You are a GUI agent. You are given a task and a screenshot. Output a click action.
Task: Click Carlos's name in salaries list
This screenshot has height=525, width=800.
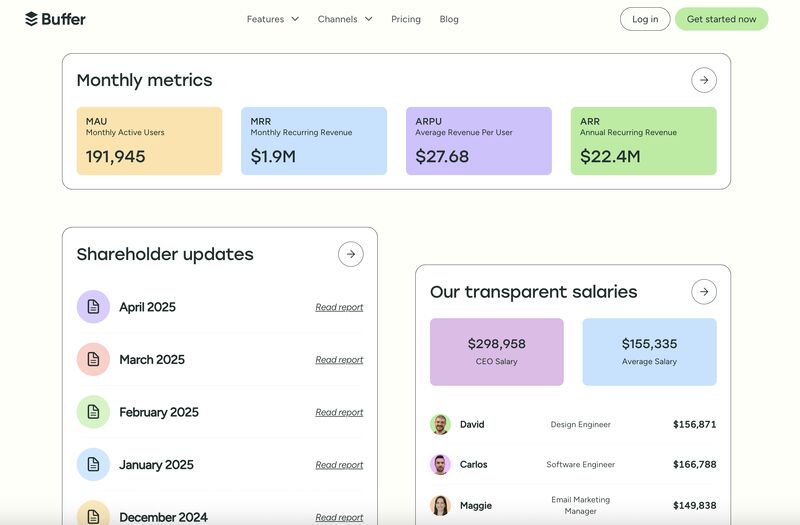tap(473, 464)
